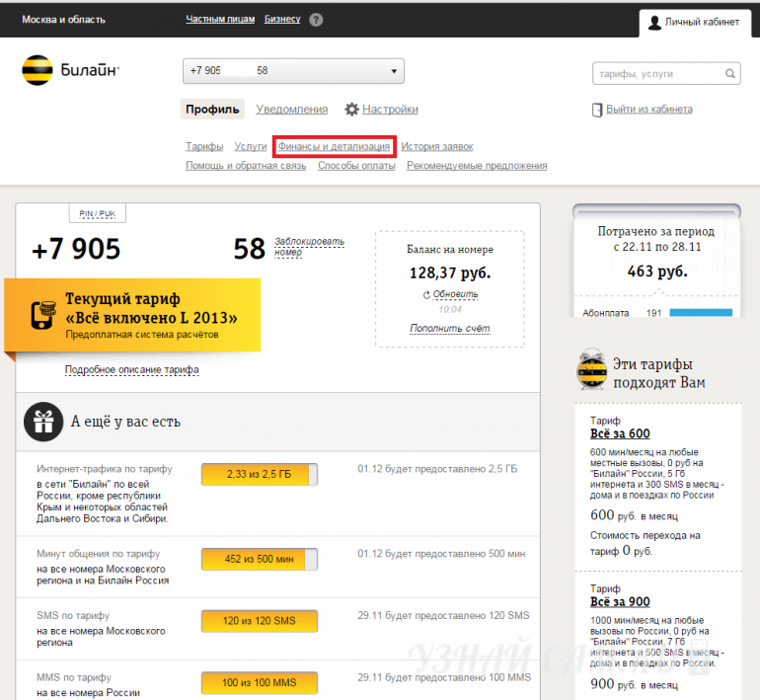Open the Тарифы menu link

pyautogui.click(x=204, y=146)
